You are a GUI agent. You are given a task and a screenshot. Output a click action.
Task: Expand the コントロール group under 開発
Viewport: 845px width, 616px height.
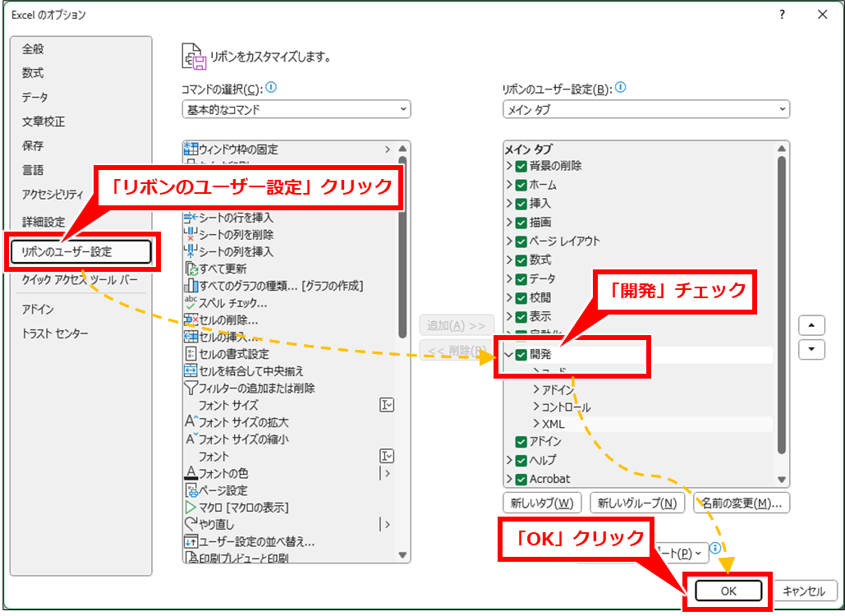[x=536, y=407]
